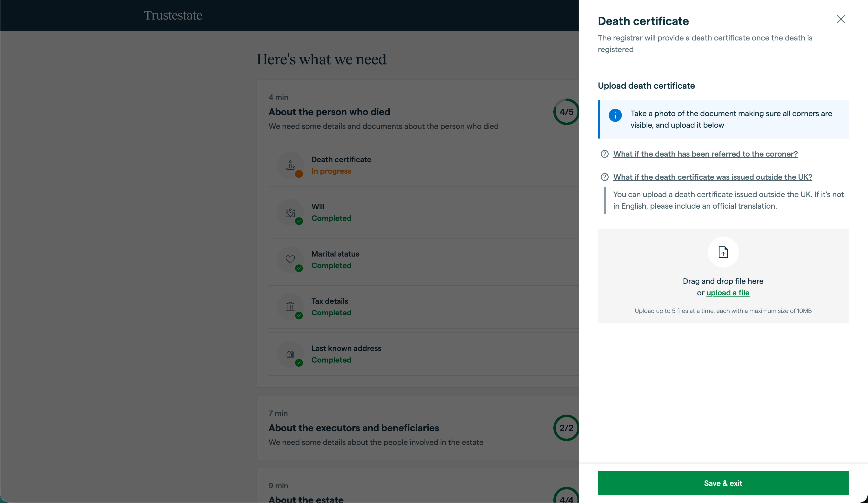Image resolution: width=868 pixels, height=503 pixels.
Task: Open the Last known address item
Action: 423,354
